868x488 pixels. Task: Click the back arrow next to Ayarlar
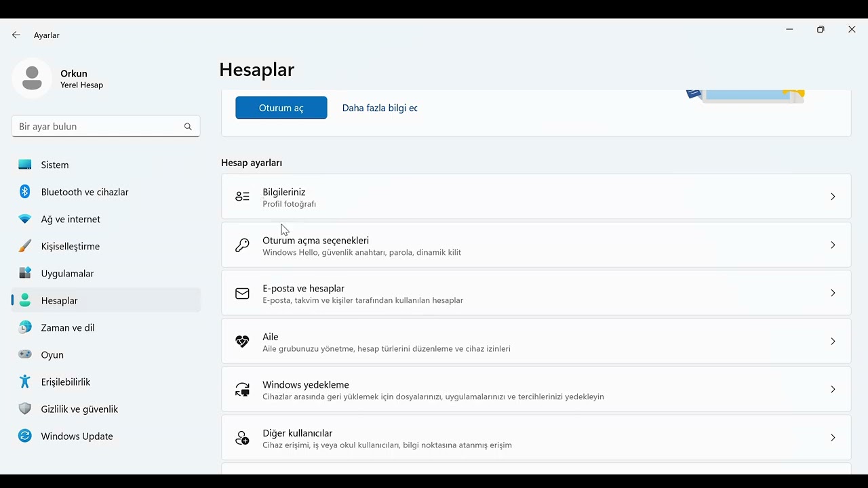(x=16, y=35)
